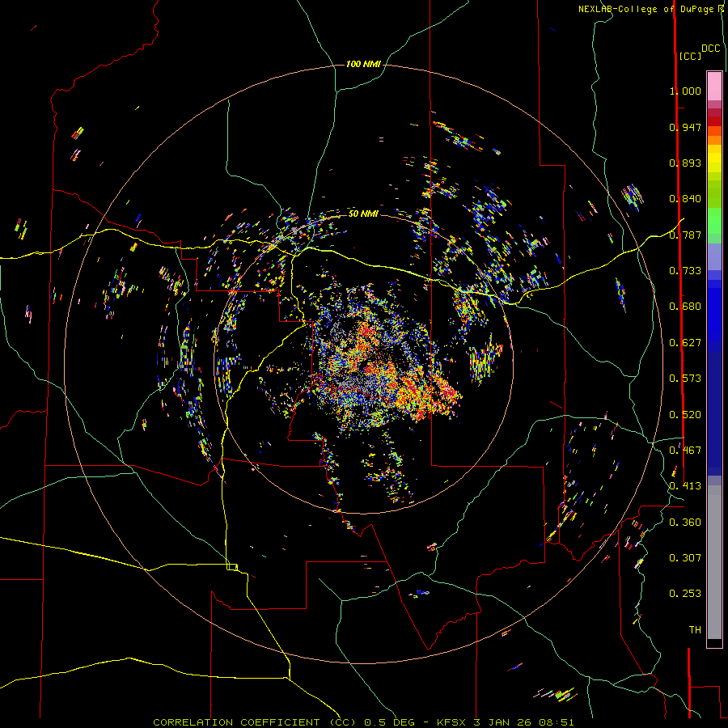
Task: Click the TH label near legend bottom
Action: [x=695, y=630]
